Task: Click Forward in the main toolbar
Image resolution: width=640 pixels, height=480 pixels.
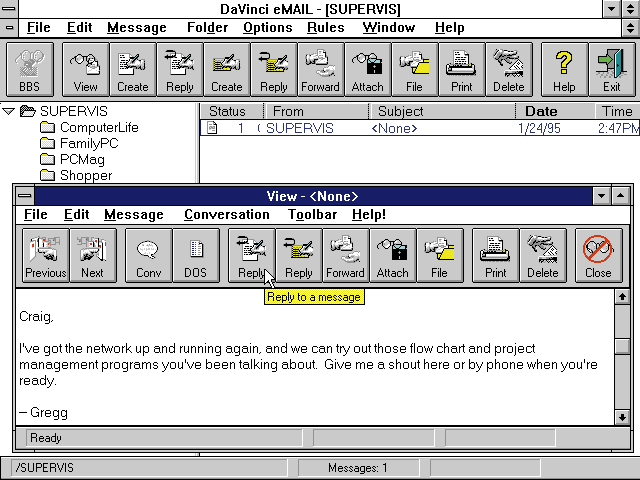Action: pyautogui.click(x=320, y=69)
